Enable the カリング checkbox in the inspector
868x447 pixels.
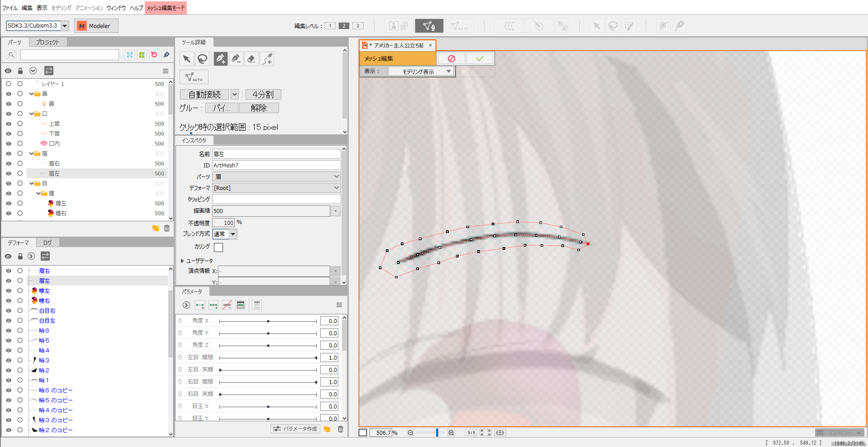218,247
